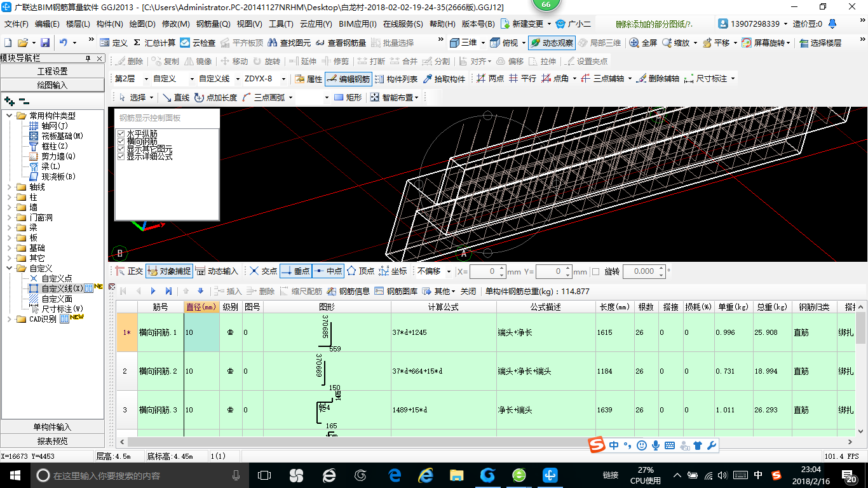Activate 动态观察 dynamic orbit view
The image size is (868, 488).
(552, 43)
